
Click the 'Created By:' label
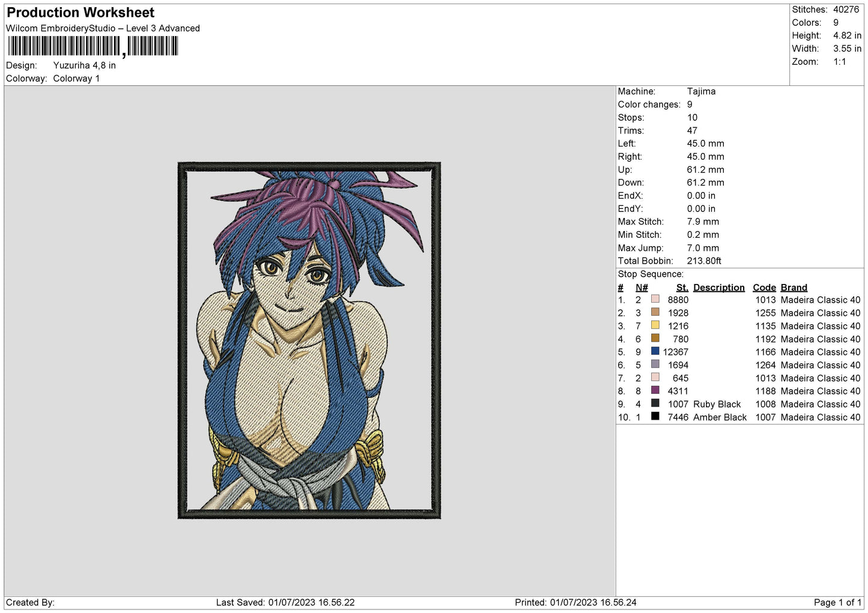[x=30, y=603]
